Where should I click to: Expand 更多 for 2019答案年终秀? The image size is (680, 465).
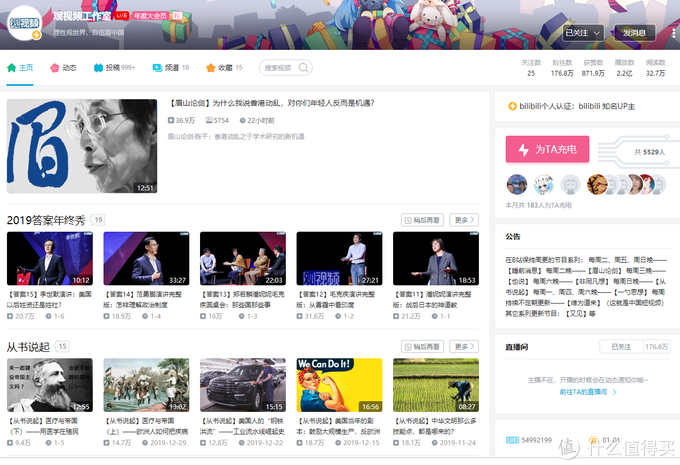464,220
